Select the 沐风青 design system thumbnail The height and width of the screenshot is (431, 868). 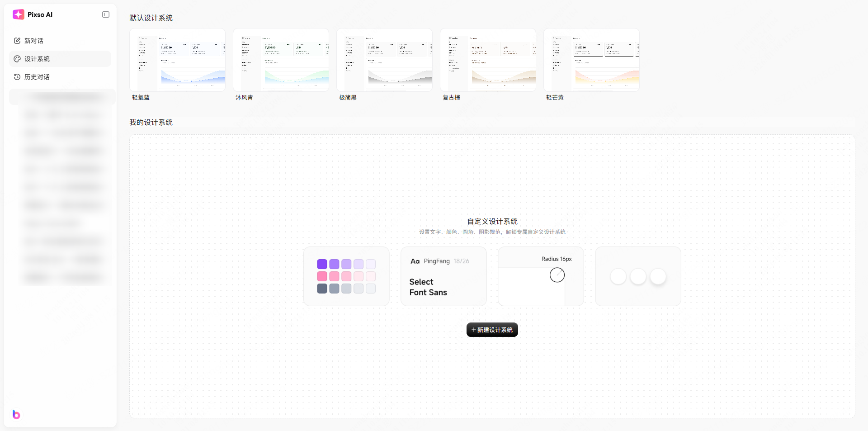[281, 60]
